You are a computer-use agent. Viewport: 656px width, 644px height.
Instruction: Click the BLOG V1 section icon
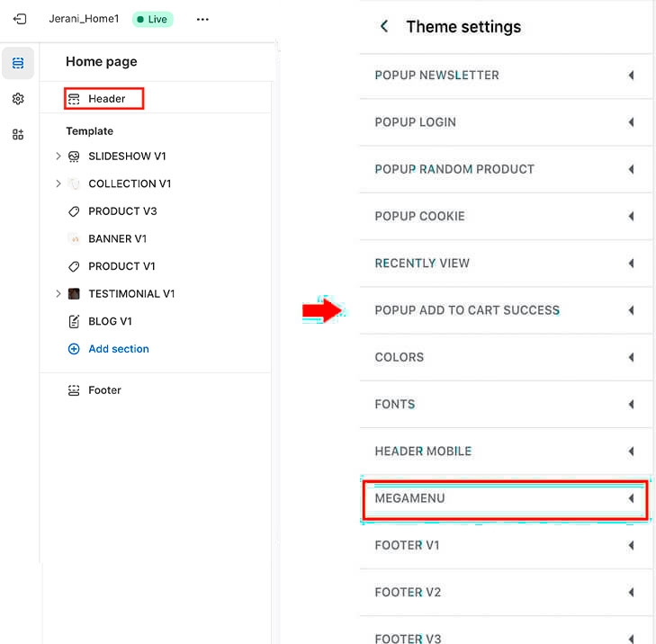(74, 321)
